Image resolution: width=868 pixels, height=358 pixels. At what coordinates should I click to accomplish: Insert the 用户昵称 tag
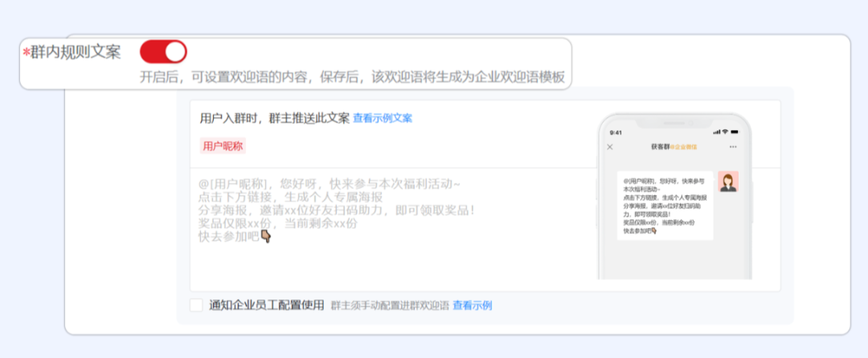[223, 145]
